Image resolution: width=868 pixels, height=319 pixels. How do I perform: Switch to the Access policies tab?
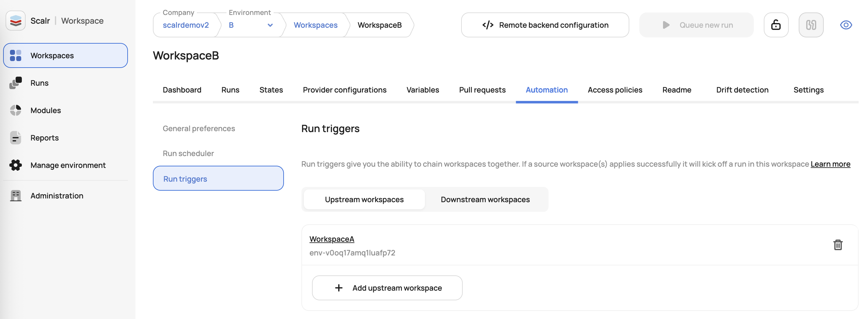pos(615,90)
